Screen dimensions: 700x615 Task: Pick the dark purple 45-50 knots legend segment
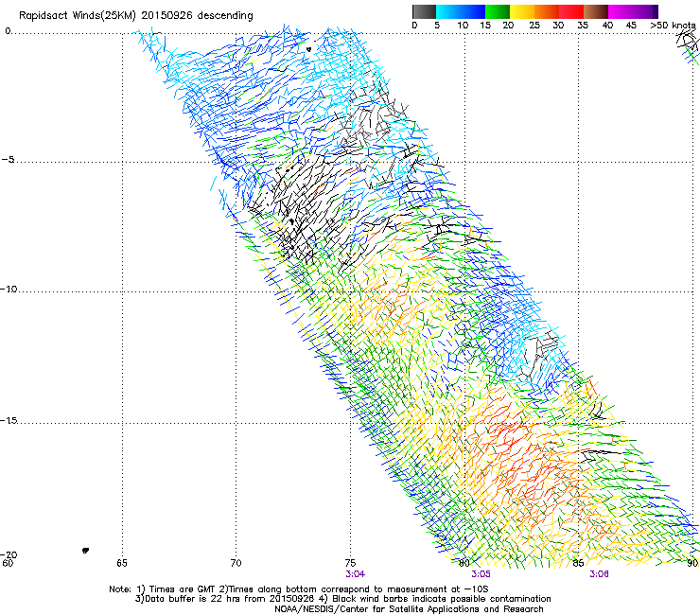click(645, 11)
